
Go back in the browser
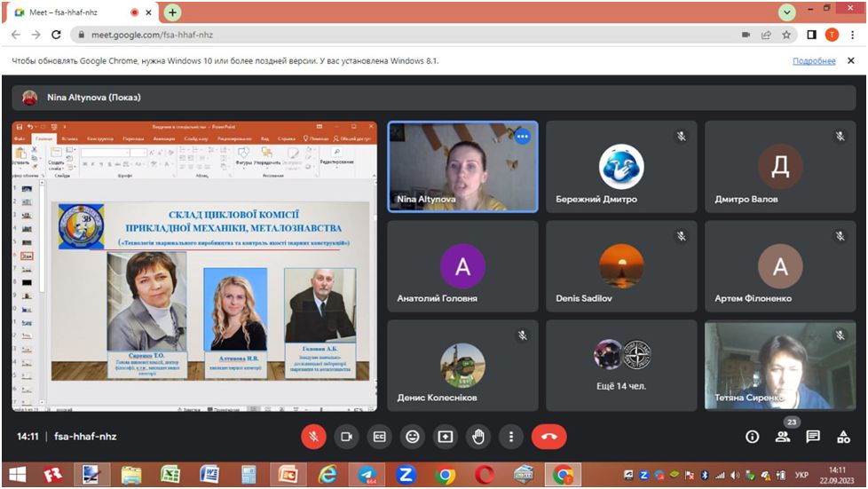click(15, 35)
